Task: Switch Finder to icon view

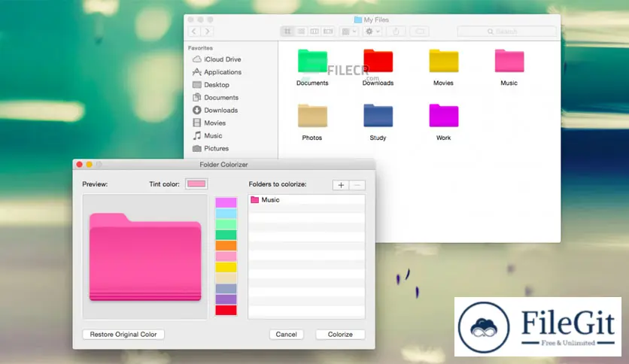Action: tap(287, 32)
